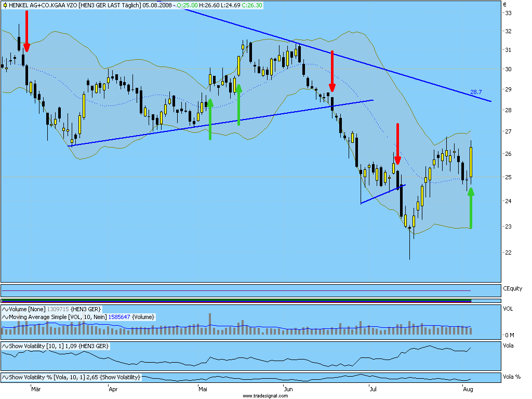Click the low value L:24.69
532x399 pixels.
(x=230, y=5)
